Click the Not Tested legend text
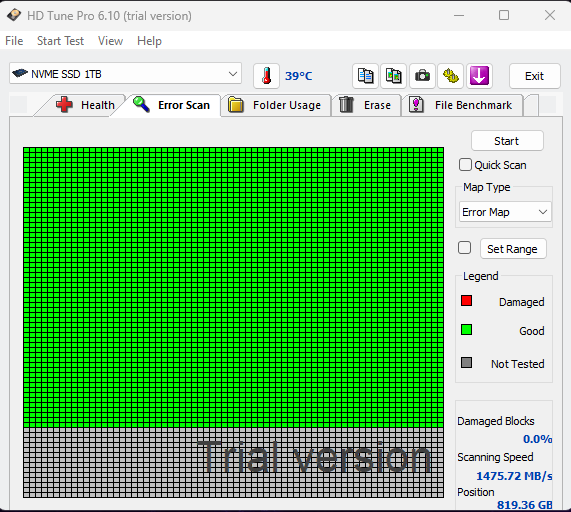The height and width of the screenshot is (512, 571). tap(517, 364)
